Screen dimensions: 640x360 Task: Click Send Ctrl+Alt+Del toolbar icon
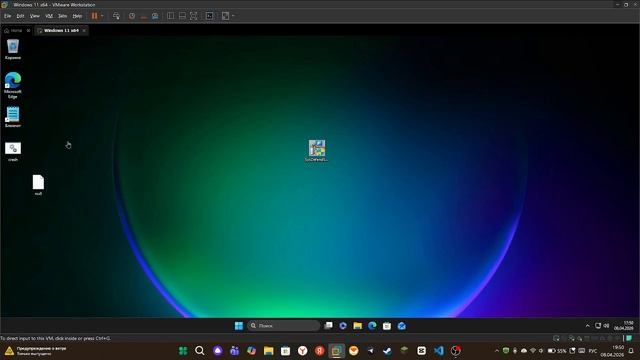[x=116, y=16]
